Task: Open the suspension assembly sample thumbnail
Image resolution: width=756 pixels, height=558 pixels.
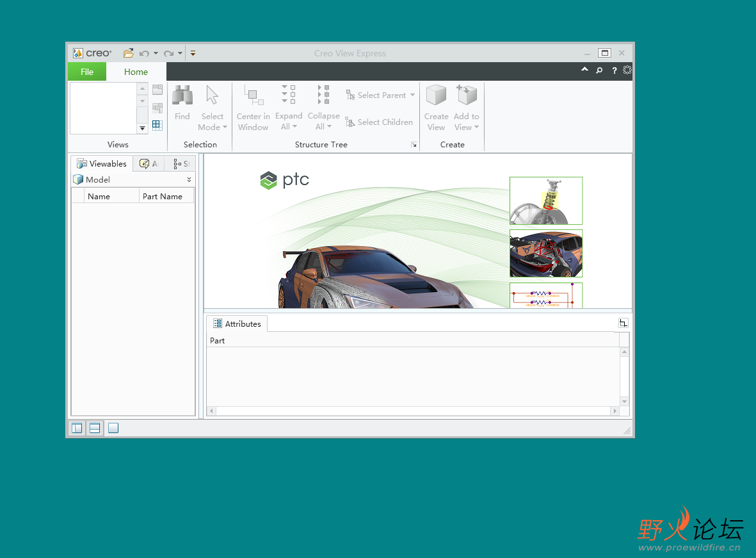Action: 546,201
